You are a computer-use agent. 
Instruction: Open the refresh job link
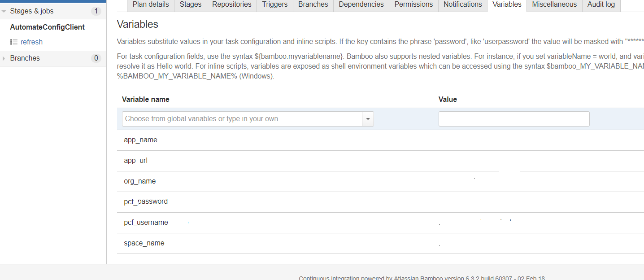[31, 42]
